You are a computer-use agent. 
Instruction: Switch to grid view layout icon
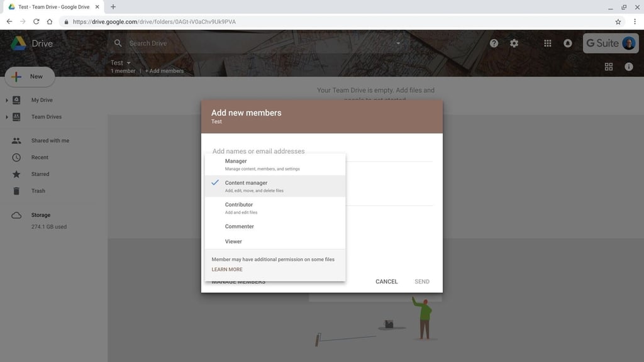609,67
